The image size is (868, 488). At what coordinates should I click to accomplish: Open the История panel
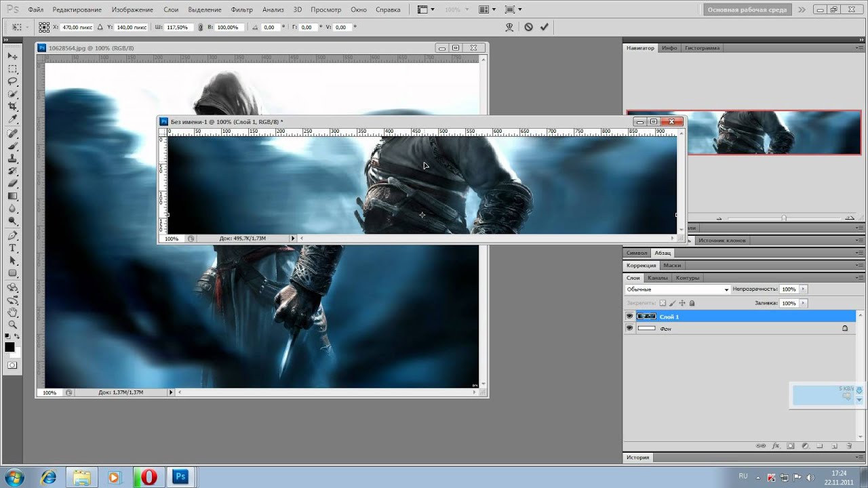[637, 457]
